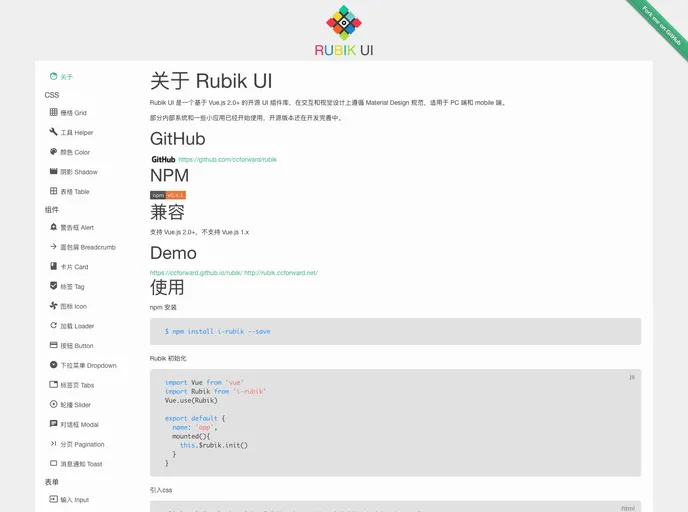Viewport: 688px width, 512px height.
Task: Click the Tabs icon in sidebar
Action: [x=54, y=385]
